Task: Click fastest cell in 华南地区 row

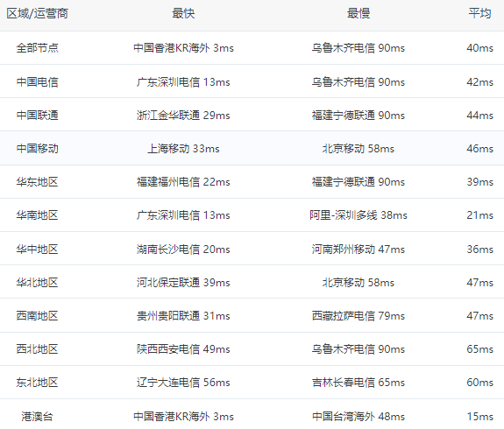Action: (x=183, y=215)
